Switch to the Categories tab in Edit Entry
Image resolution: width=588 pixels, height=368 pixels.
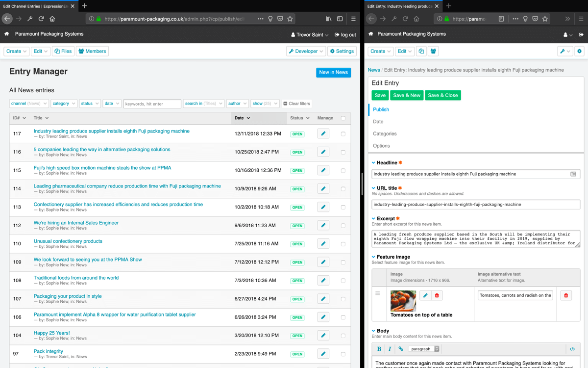click(385, 133)
